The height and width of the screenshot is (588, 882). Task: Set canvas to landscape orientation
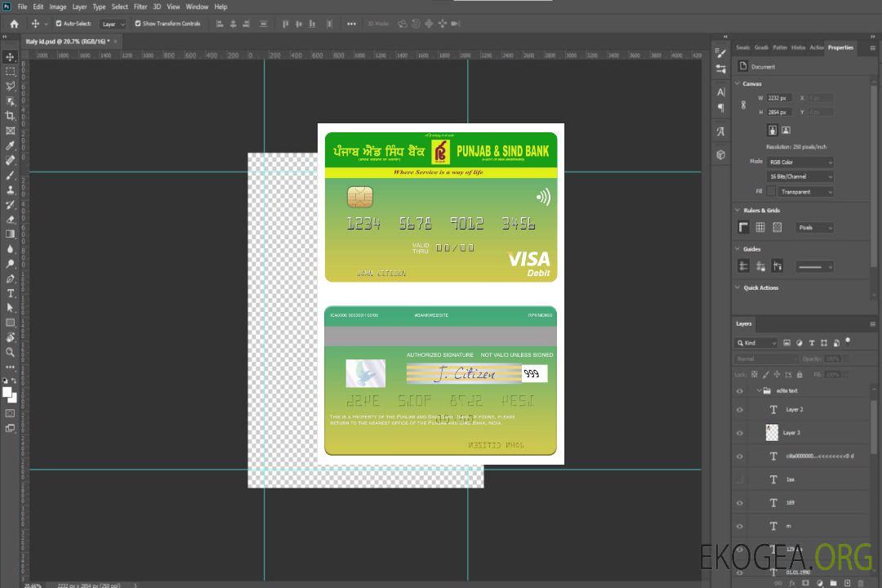786,130
